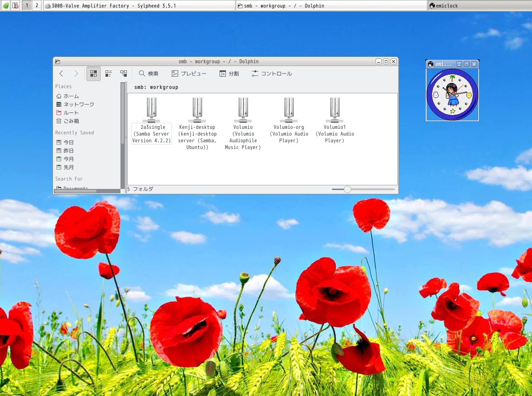Viewport: 532px width, 396px height.
Task: Click the forward navigation arrow
Action: 76,74
